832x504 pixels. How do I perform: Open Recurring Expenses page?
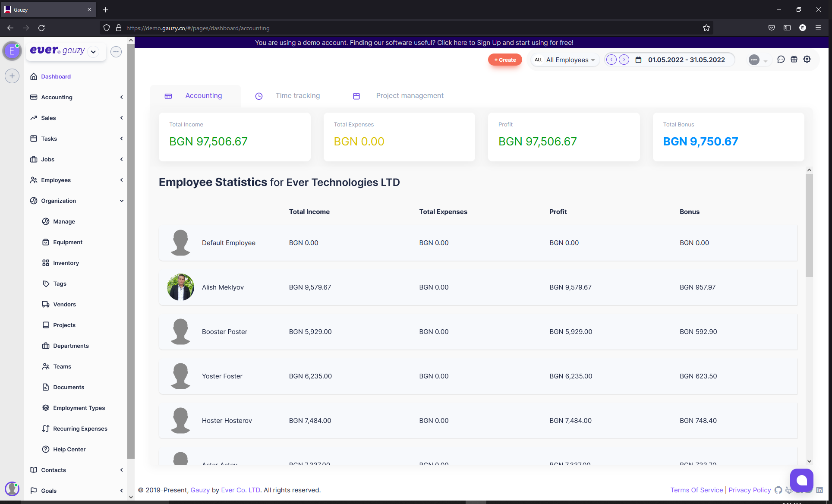click(x=80, y=428)
